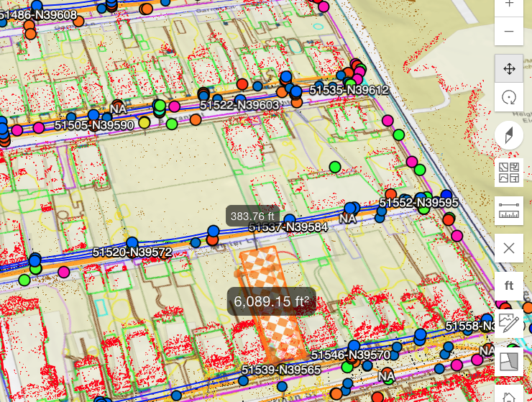Click the yellow point near 51505-N39590
The width and height of the screenshot is (532, 402).
coord(145,122)
